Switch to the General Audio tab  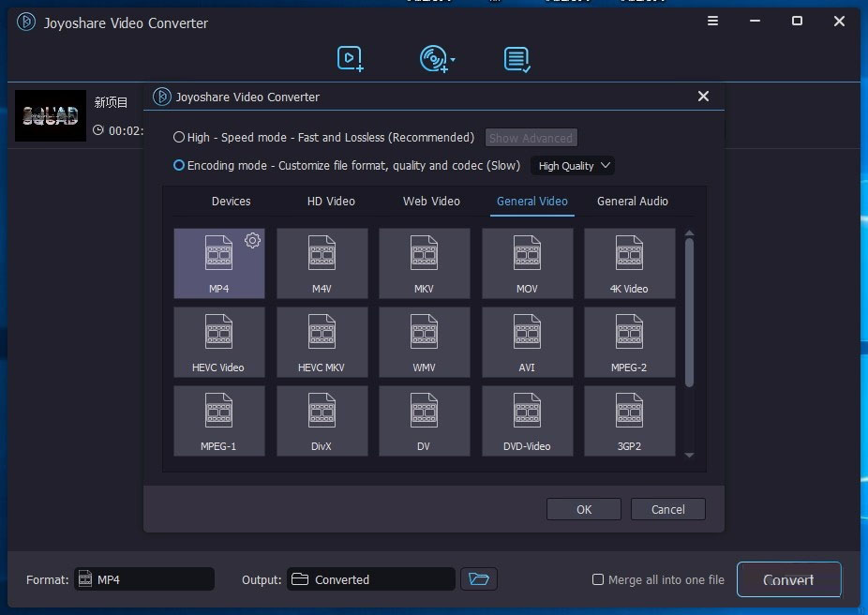pyautogui.click(x=632, y=201)
